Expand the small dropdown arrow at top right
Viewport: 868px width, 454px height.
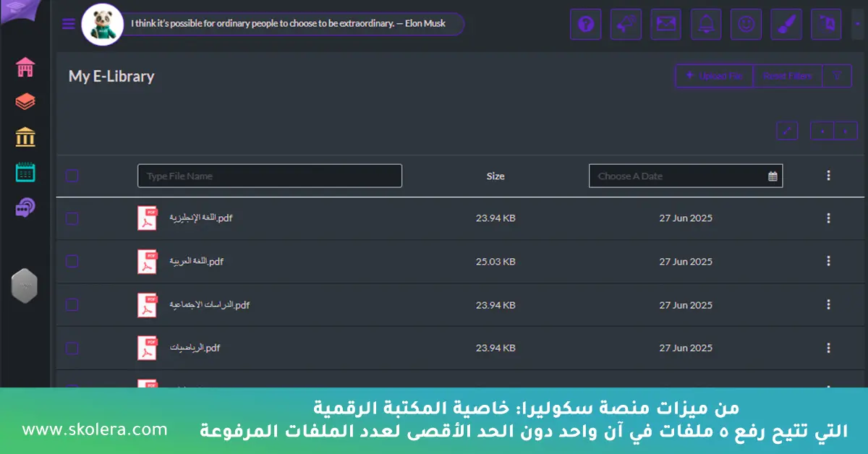click(857, 25)
